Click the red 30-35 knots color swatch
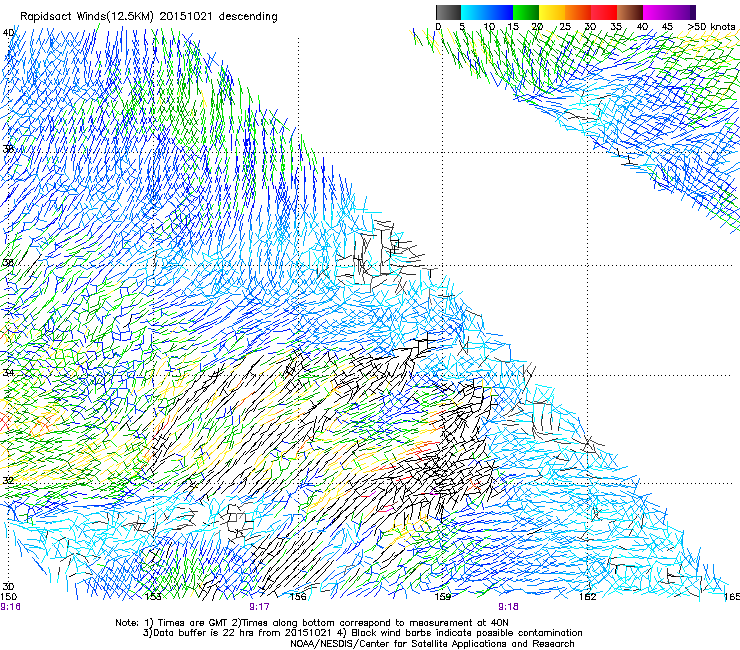Screen dimensions: 740x650 604,12
